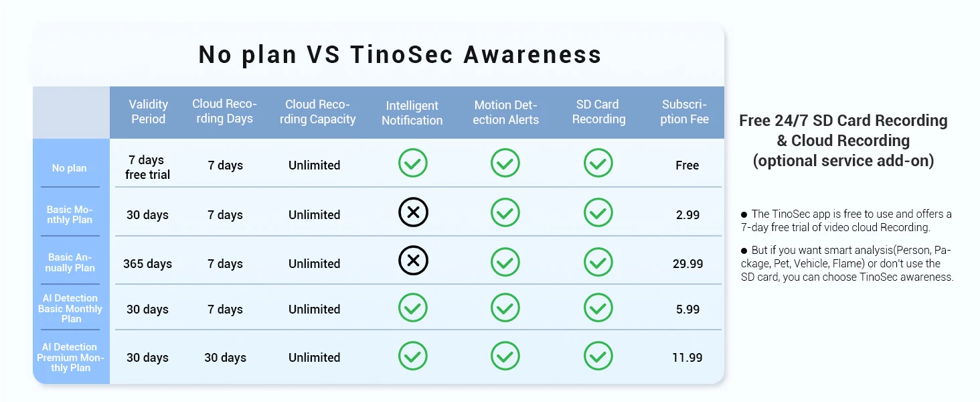
Task: Click the No plan VS TinoSec Awareness title
Action: [400, 54]
